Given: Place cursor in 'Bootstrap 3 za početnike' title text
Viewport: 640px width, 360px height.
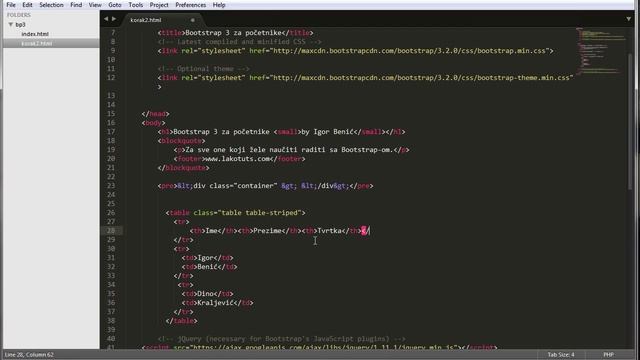Looking at the screenshot, I should 233,33.
